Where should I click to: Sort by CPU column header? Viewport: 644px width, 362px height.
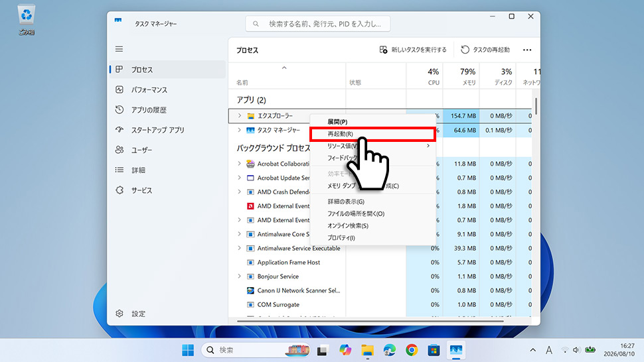425,76
